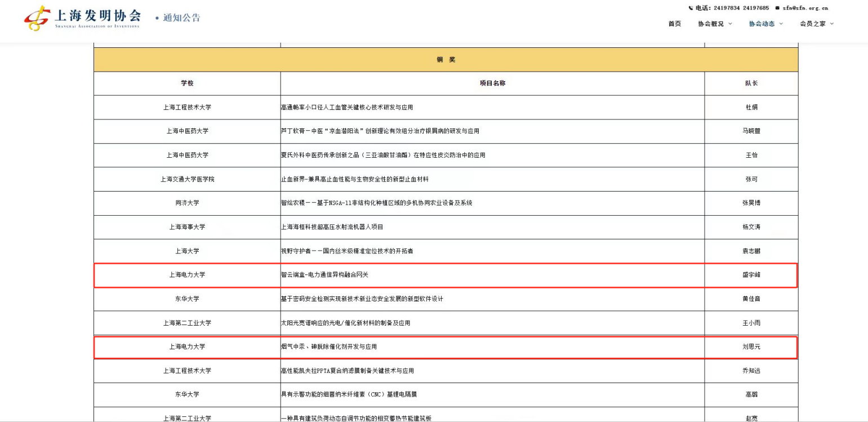The image size is (868, 422).
Task: Select team leader 乔知远
Action: [751, 371]
